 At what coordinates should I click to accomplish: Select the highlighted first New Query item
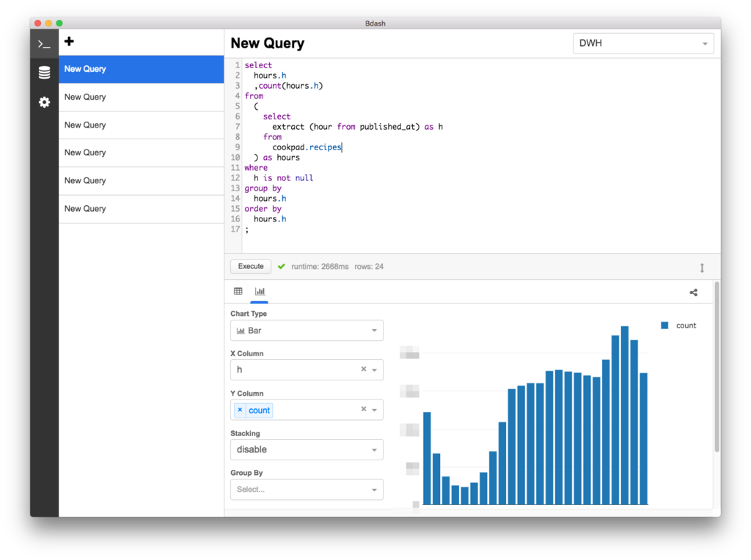(x=142, y=69)
